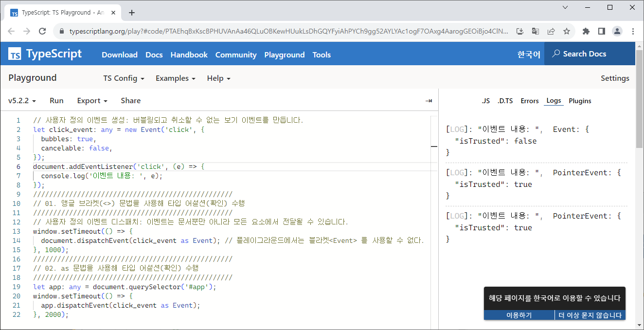Image resolution: width=644 pixels, height=330 pixels.
Task: Switch to the Plugins tab
Action: pyautogui.click(x=580, y=101)
